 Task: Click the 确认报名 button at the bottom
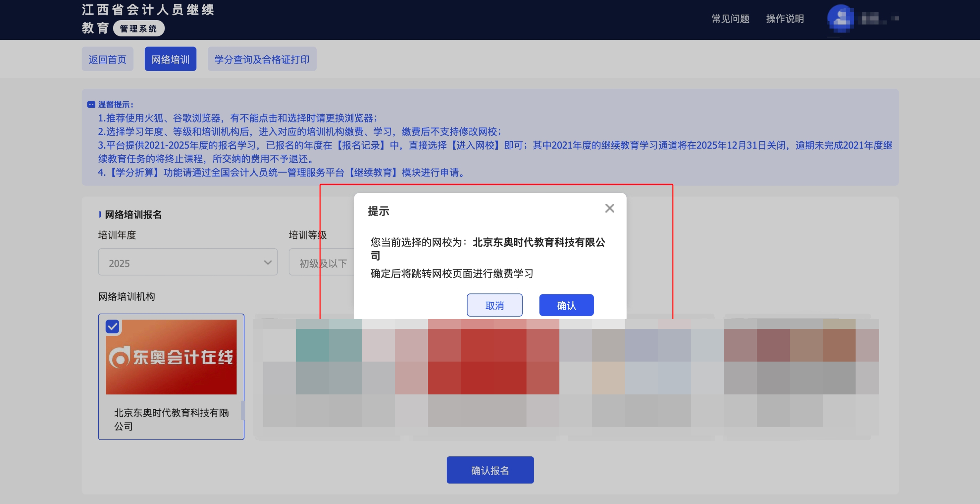[489, 470]
